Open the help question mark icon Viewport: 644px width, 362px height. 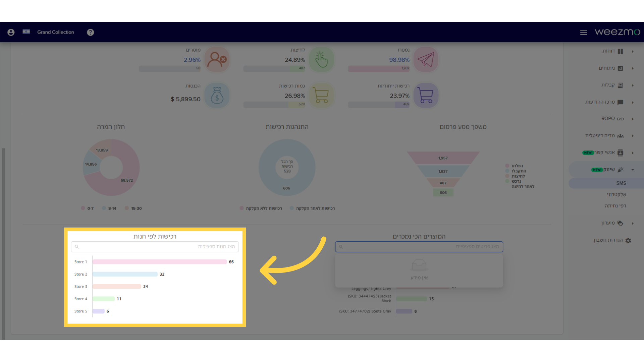click(x=90, y=32)
